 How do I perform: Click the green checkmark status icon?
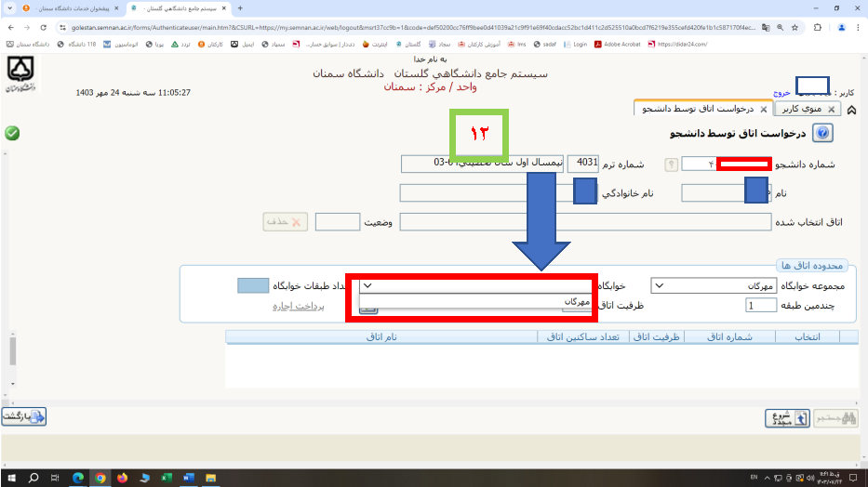tap(12, 133)
